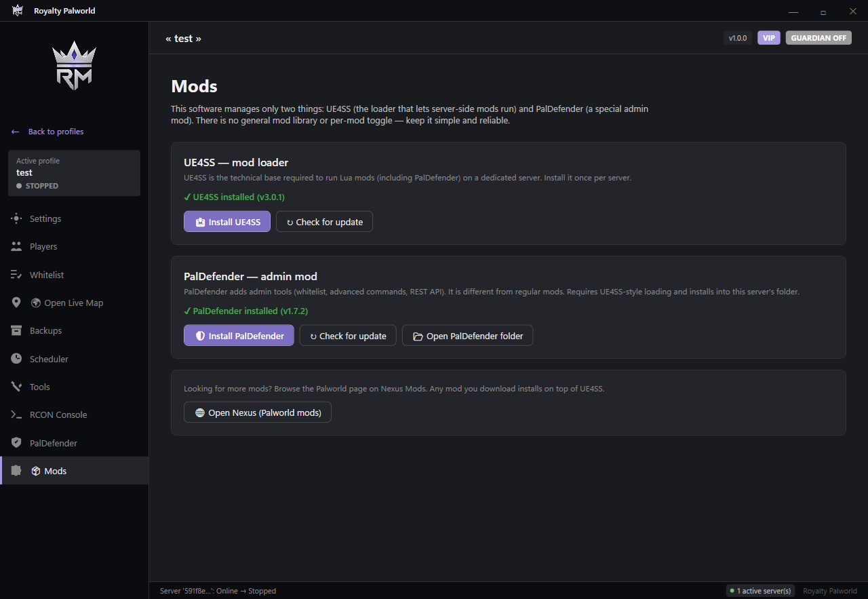This screenshot has width=868, height=599.
Task: Click the Install PalDefender button
Action: point(239,336)
